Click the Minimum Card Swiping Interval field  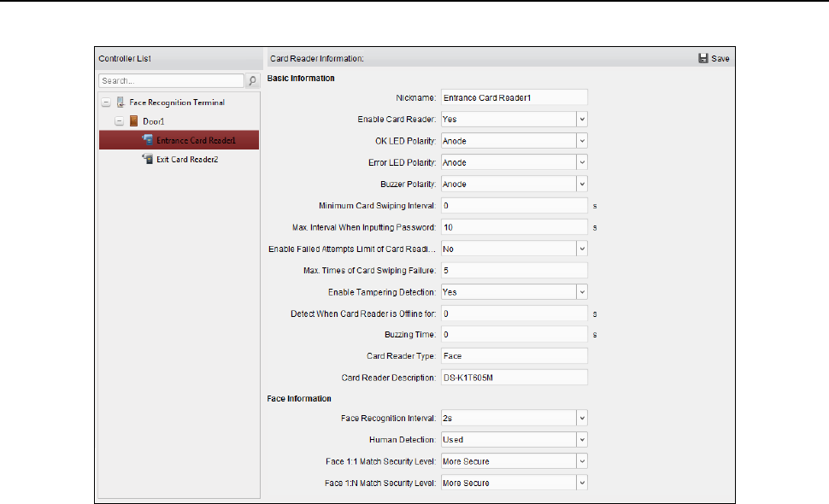514,206
